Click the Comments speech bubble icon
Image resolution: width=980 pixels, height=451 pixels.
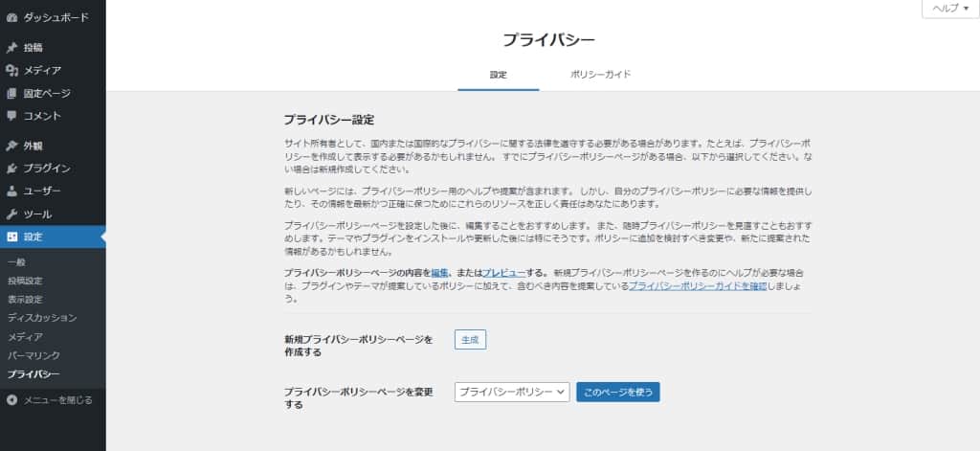(11, 116)
